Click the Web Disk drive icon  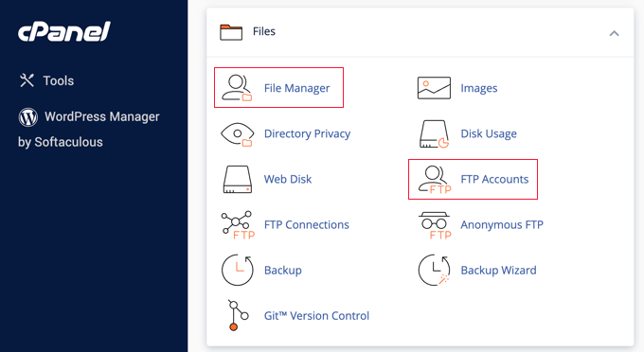point(238,179)
